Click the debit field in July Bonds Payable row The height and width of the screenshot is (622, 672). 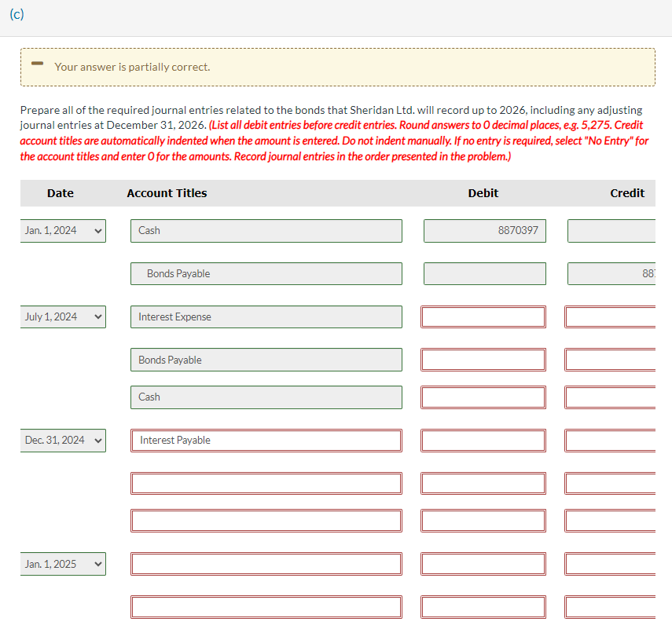(x=483, y=360)
